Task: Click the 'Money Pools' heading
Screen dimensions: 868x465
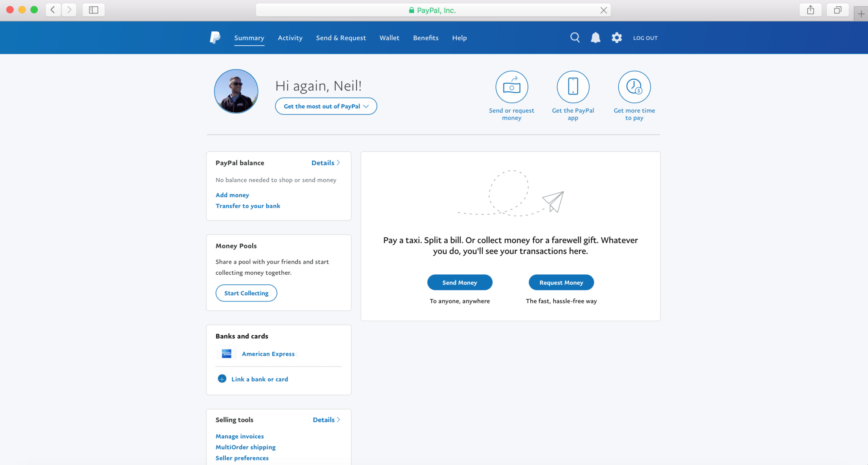Action: click(x=236, y=246)
